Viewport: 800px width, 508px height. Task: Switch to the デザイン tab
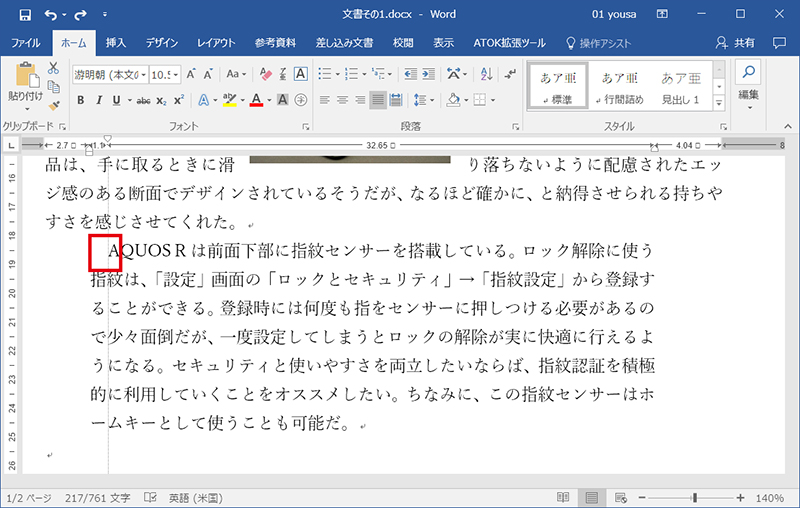pos(162,43)
